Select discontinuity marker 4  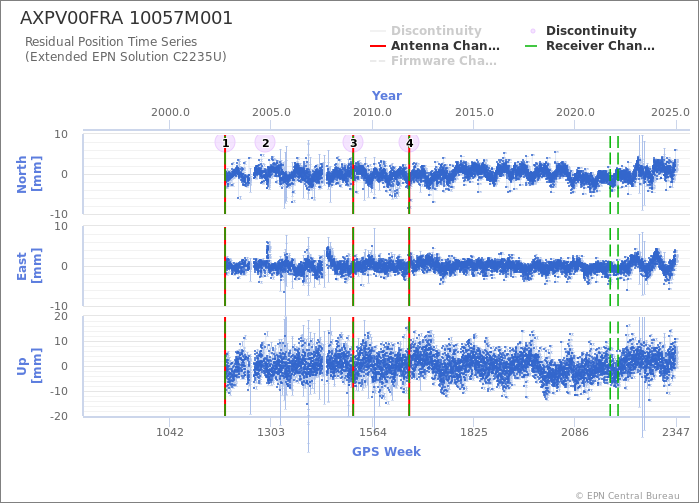tap(409, 143)
